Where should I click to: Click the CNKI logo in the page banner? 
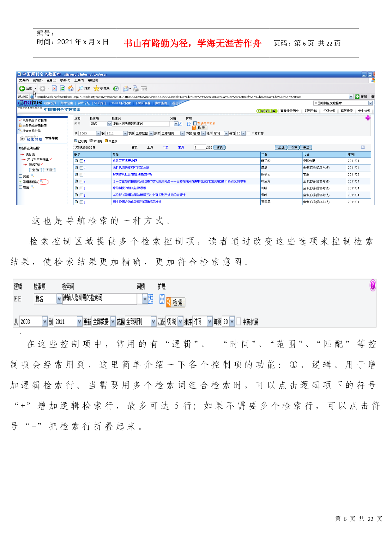click(x=30, y=103)
